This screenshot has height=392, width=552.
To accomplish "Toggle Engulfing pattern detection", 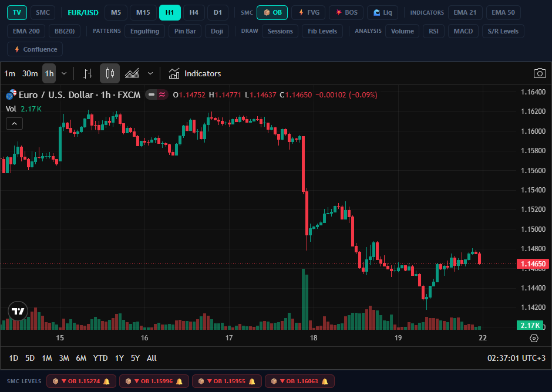I will tap(144, 31).
